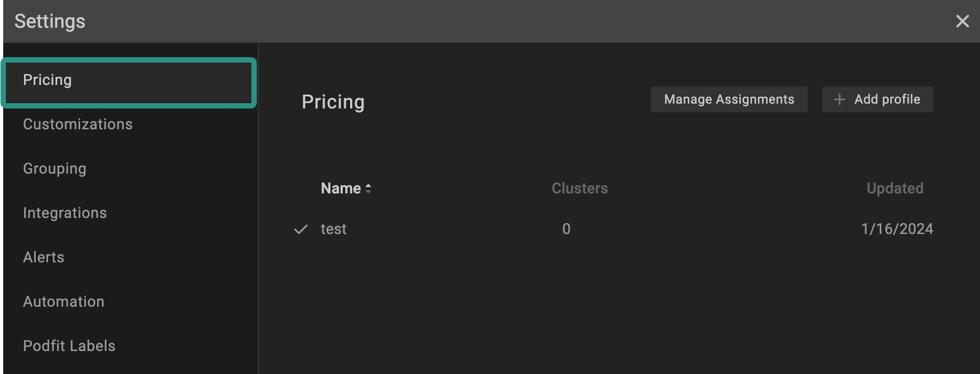Switch to the Grouping settings section

pyautogui.click(x=54, y=169)
